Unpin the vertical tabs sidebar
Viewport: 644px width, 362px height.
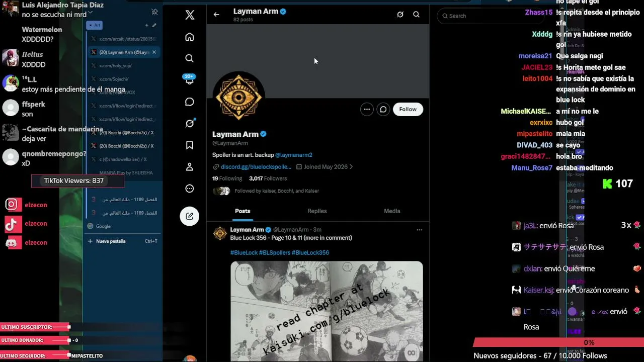pos(154,12)
